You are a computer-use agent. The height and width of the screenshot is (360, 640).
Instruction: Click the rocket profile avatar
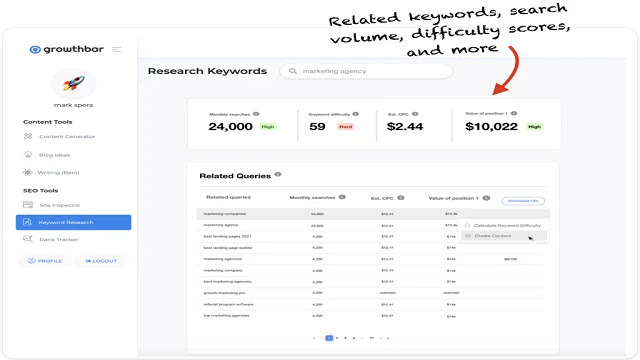(73, 83)
